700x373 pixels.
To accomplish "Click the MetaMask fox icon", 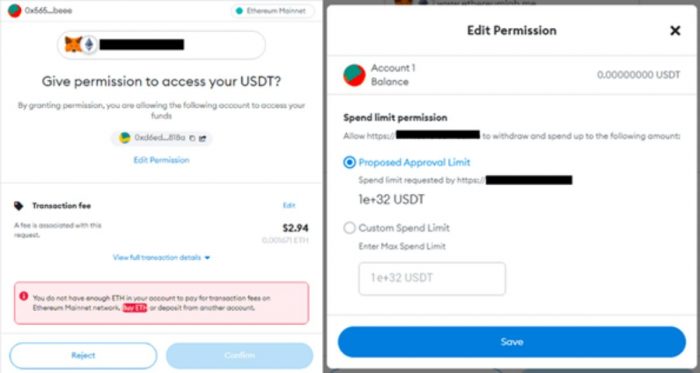I will tap(73, 45).
